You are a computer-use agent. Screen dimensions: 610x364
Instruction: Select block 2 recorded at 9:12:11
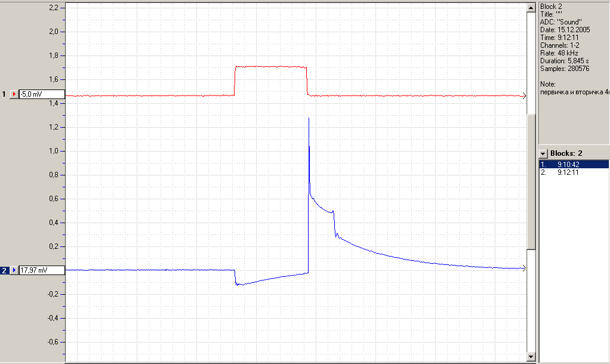pos(574,172)
